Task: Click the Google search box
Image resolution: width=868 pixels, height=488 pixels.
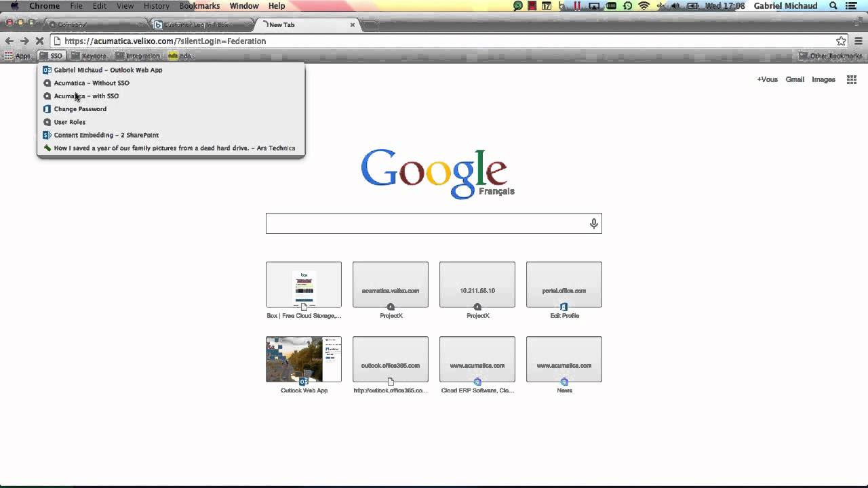Action: click(433, 224)
